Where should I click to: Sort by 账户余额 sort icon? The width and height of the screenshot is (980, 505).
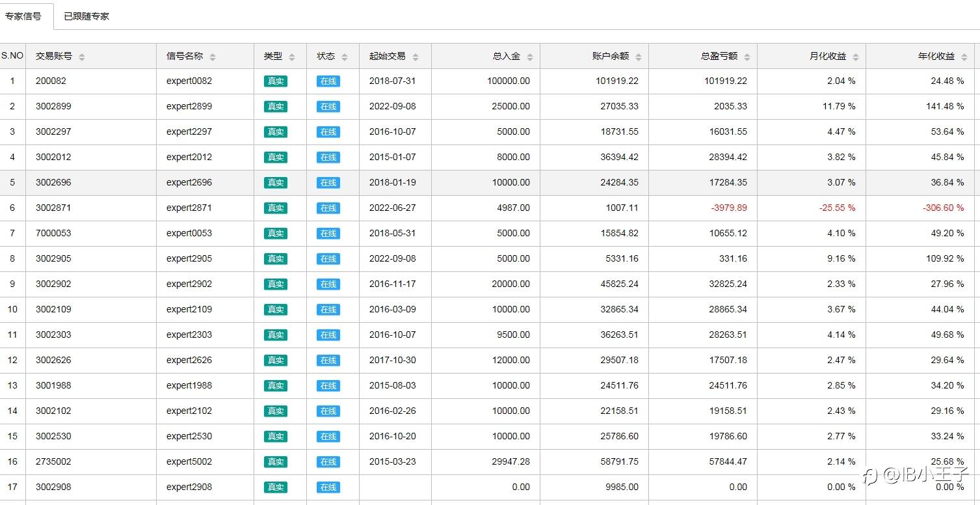(639, 57)
